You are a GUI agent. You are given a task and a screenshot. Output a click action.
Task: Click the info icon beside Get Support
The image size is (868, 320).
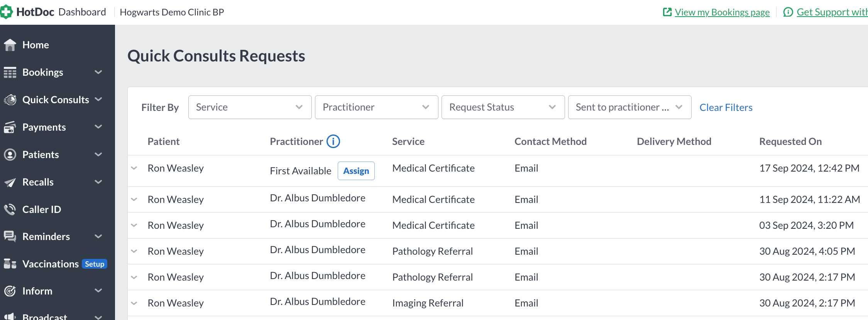click(x=788, y=12)
